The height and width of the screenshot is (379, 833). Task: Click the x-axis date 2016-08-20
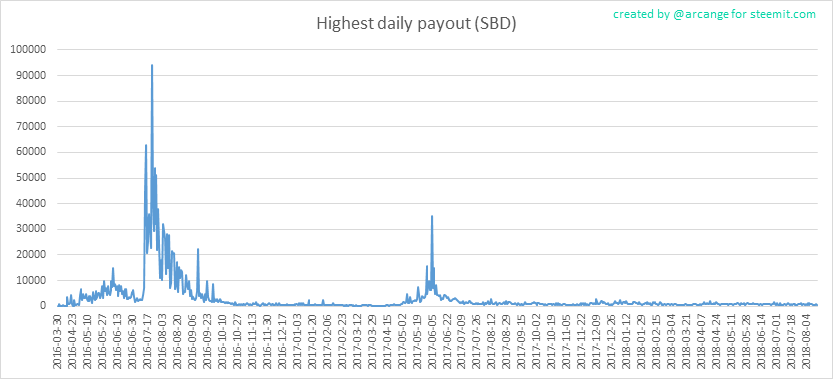tap(176, 342)
